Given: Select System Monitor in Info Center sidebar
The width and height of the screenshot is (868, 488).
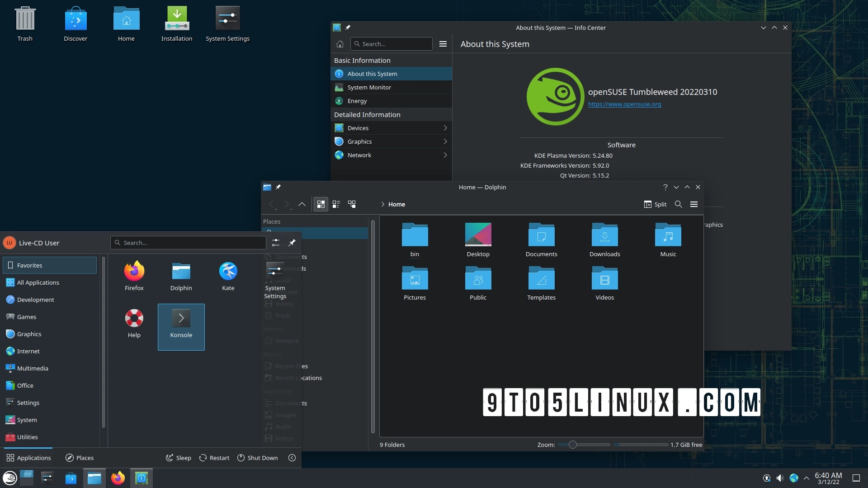Looking at the screenshot, I should [368, 87].
